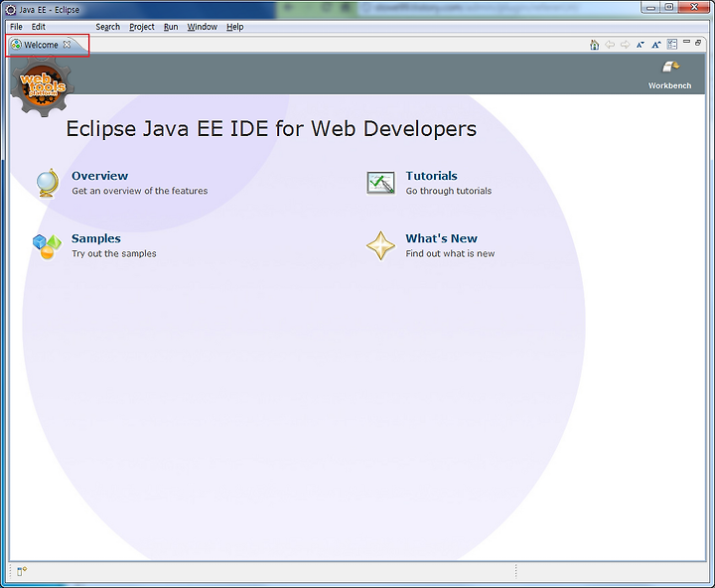The width and height of the screenshot is (715, 588).
Task: Open the Run menu
Action: 171,27
